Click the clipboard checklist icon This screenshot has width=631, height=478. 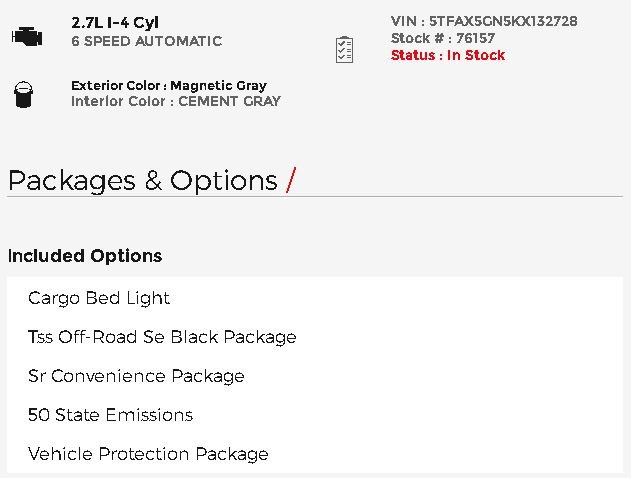pos(344,50)
